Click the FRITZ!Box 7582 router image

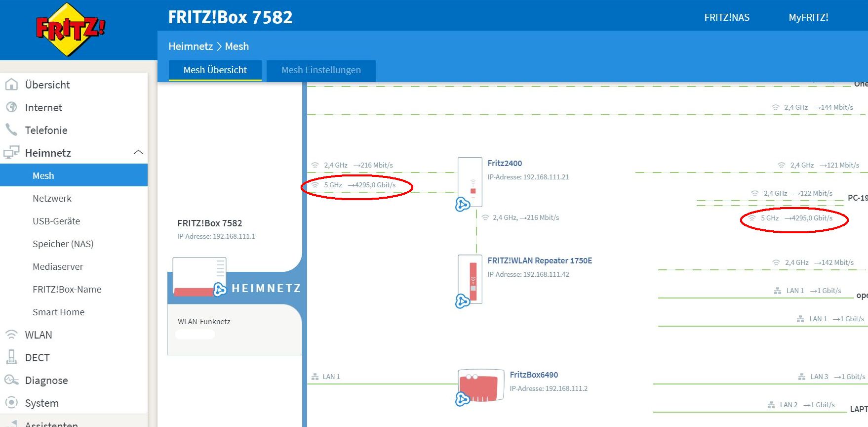tap(199, 277)
